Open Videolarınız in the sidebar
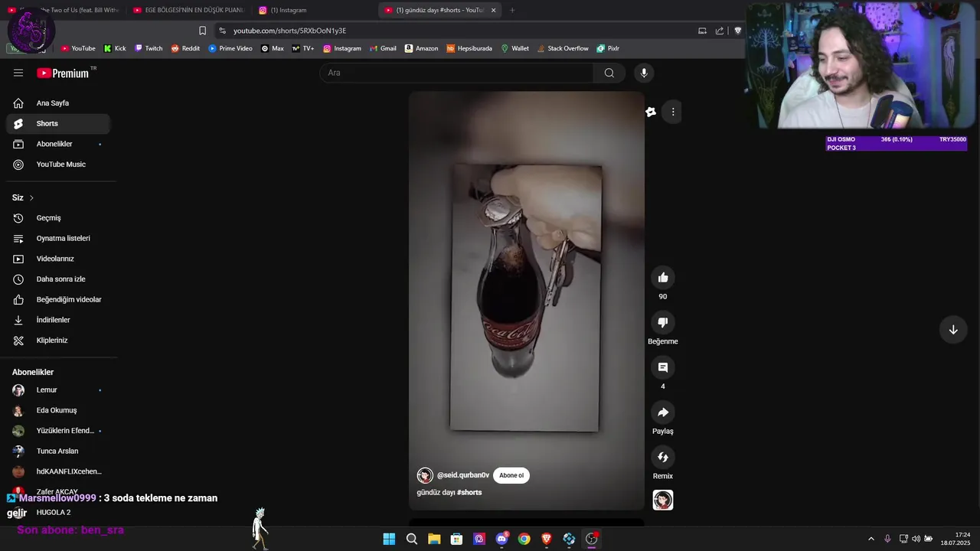Viewport: 980px width, 551px height. coord(57,259)
